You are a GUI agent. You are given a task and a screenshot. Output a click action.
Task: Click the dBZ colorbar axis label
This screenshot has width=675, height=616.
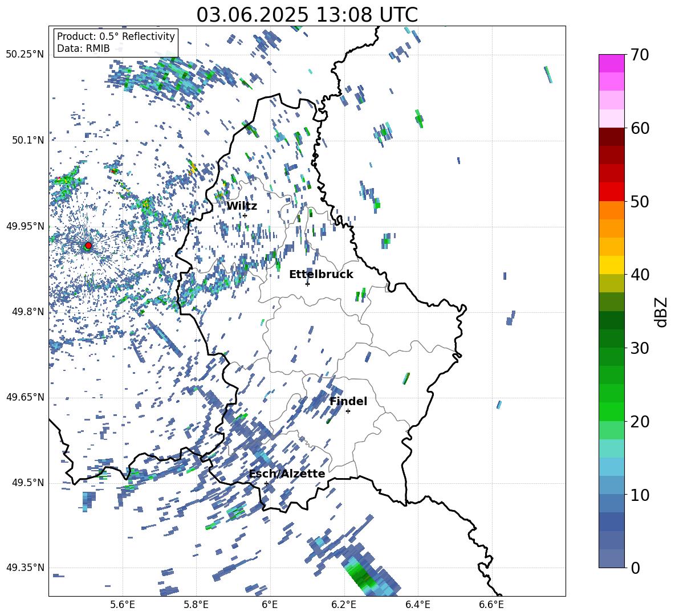click(661, 312)
